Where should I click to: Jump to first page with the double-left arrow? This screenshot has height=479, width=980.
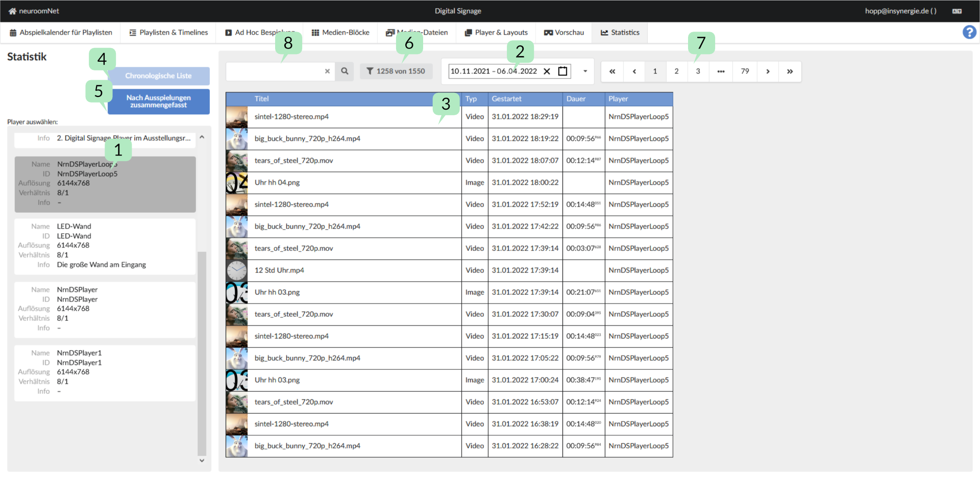tap(612, 71)
